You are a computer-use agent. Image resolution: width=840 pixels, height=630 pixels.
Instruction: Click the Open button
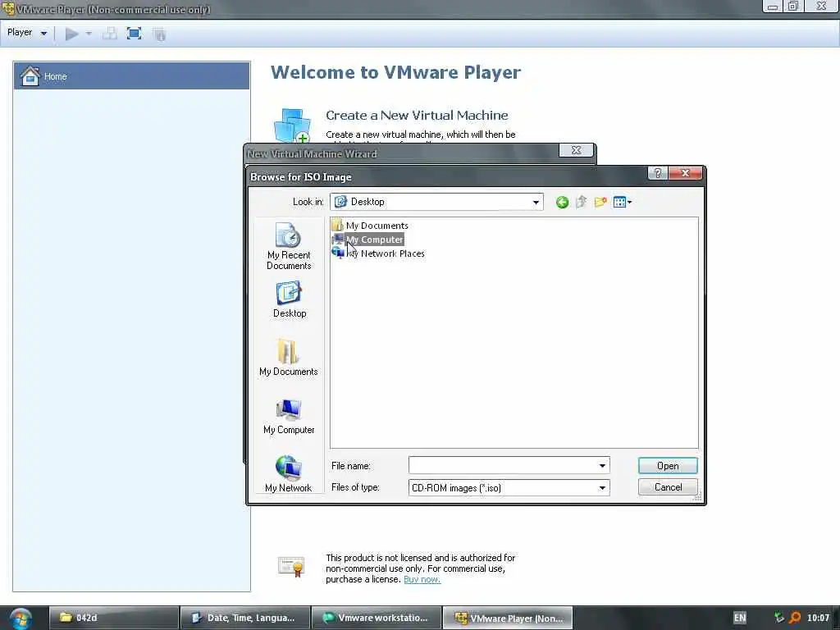pyautogui.click(x=668, y=466)
